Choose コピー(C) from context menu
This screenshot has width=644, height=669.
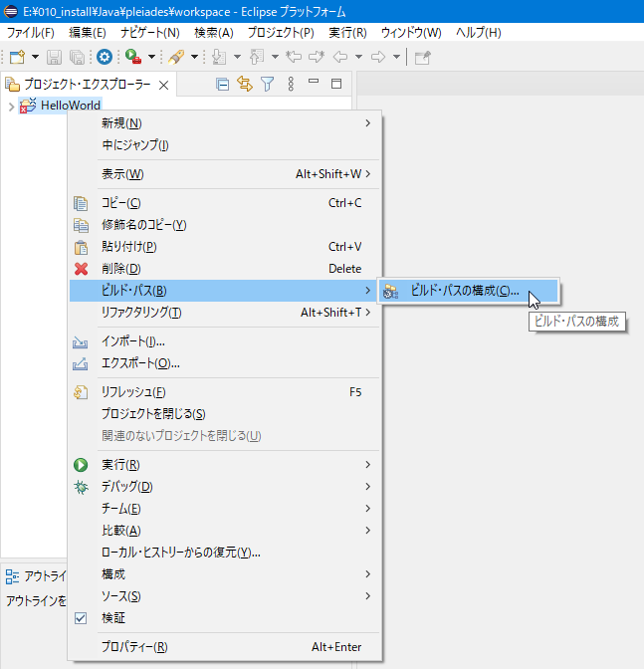(x=225, y=203)
